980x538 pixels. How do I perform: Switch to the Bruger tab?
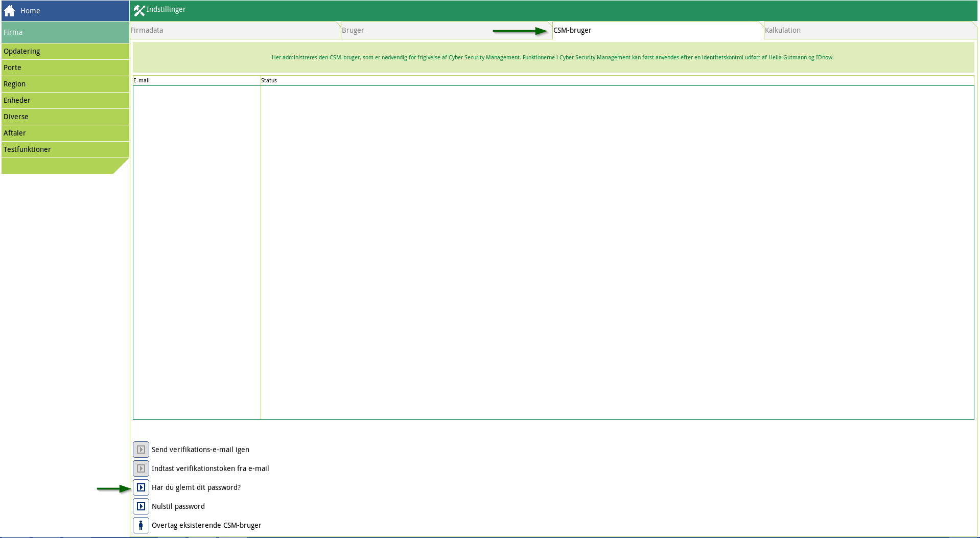[x=447, y=30]
